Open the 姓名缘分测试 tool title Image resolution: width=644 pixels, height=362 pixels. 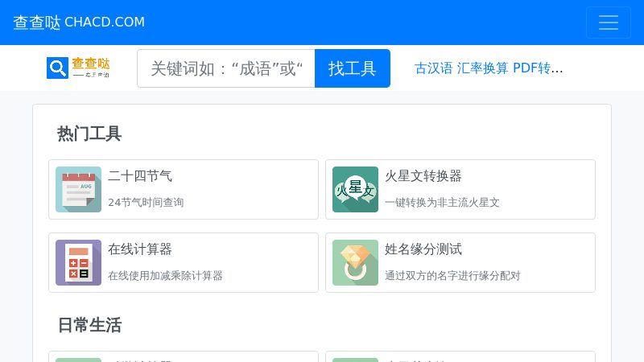tap(423, 249)
